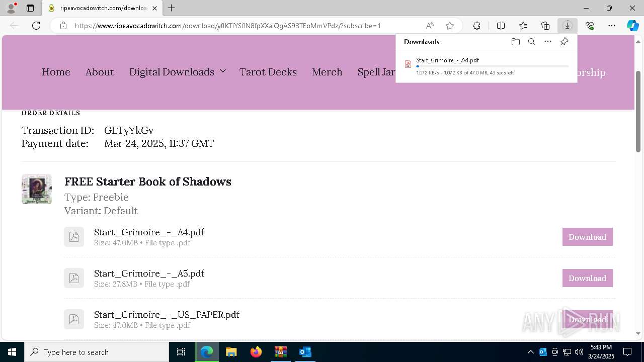View site information lock icon
Viewport: 644px width, 362px height.
[63, 26]
